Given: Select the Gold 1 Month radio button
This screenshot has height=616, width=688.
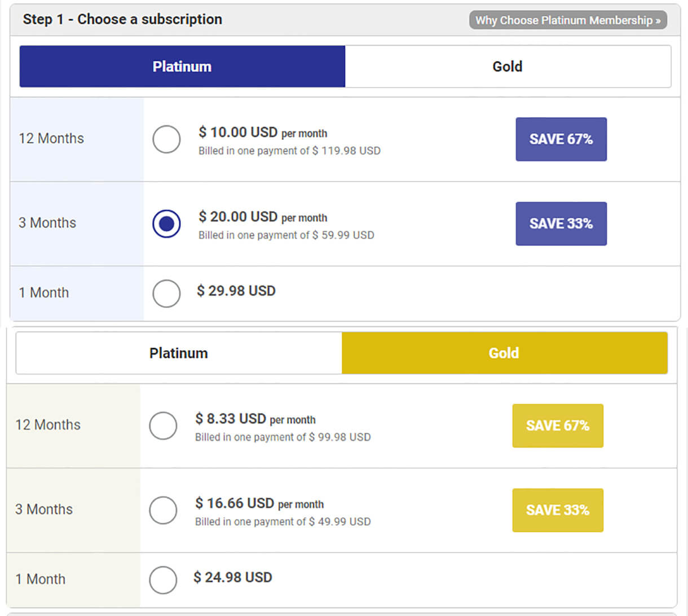Looking at the screenshot, I should click(x=163, y=580).
